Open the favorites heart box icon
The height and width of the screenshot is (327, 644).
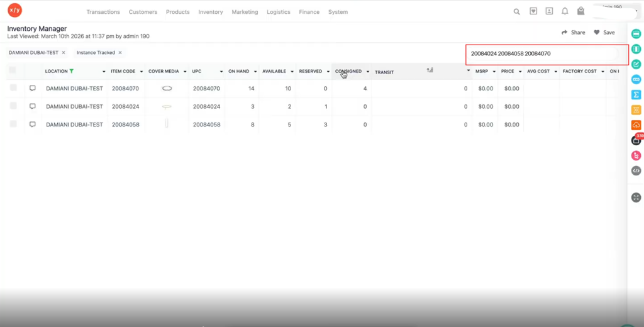[x=533, y=11]
